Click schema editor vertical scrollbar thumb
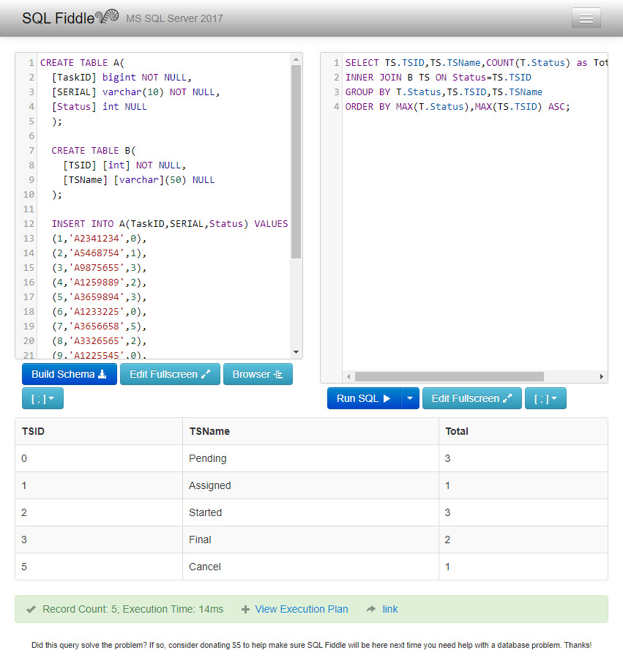Screen dimensions: 623x672 [296, 162]
